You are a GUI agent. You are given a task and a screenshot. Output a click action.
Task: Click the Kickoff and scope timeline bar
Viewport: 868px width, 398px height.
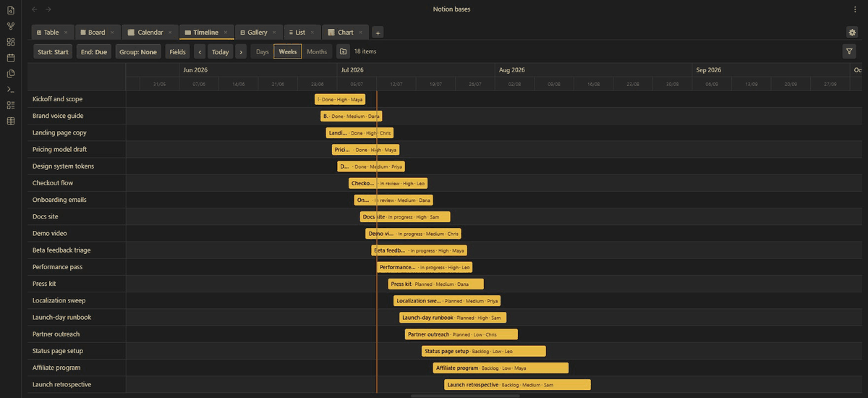[340, 99]
